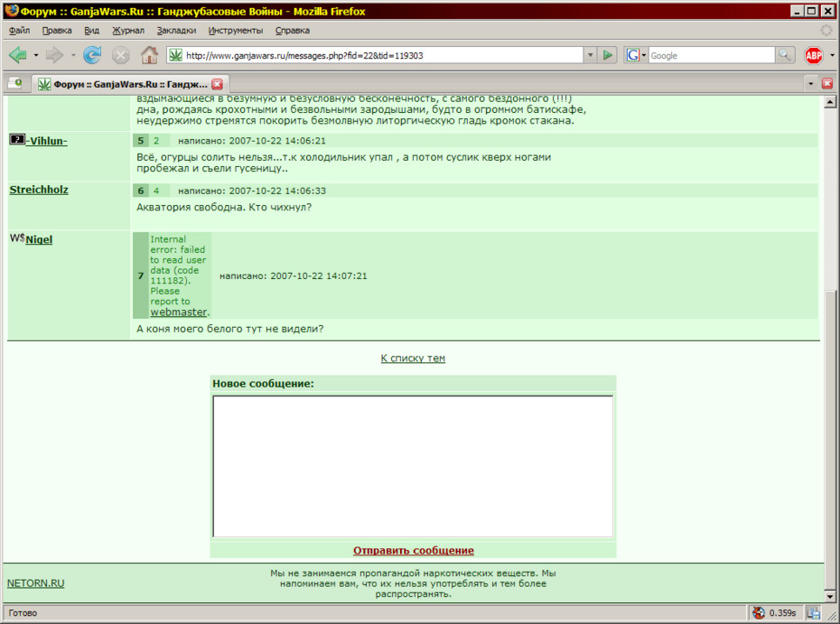Open the Nigel user profile link
The width and height of the screenshot is (840, 624).
coord(39,239)
